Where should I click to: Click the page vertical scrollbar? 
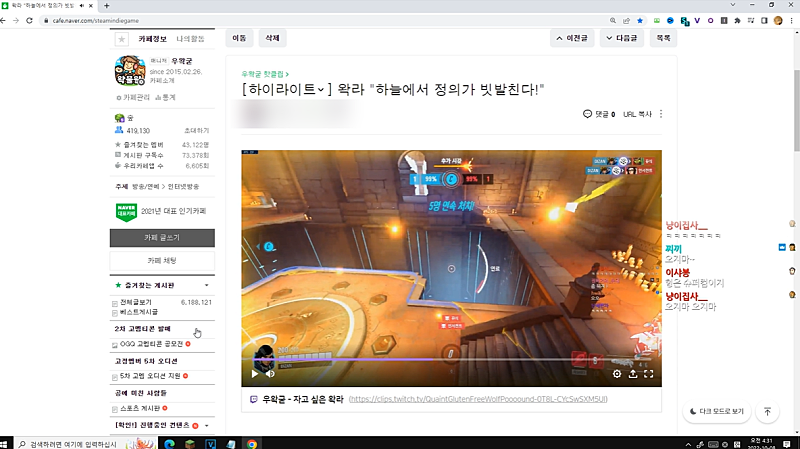(796, 110)
